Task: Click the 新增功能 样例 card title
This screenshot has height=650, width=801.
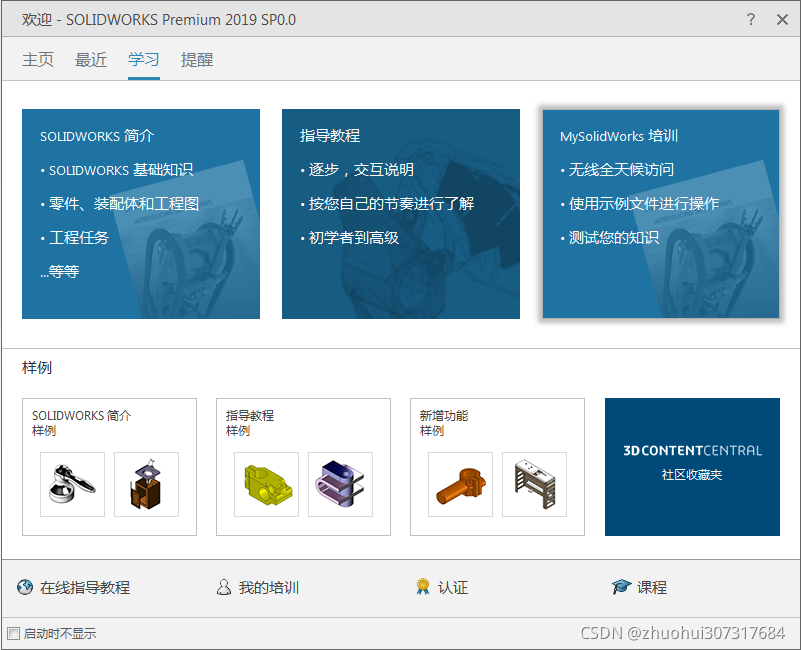Action: [x=444, y=423]
